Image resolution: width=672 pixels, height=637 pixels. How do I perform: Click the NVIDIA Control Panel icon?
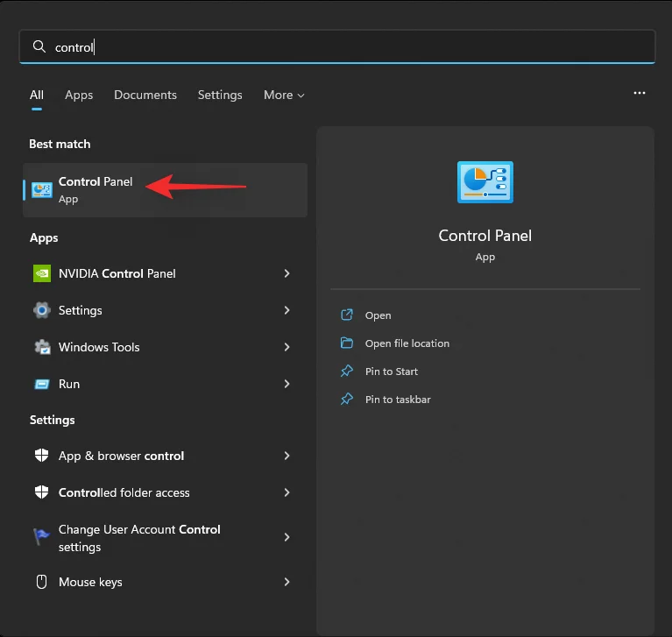coord(42,273)
